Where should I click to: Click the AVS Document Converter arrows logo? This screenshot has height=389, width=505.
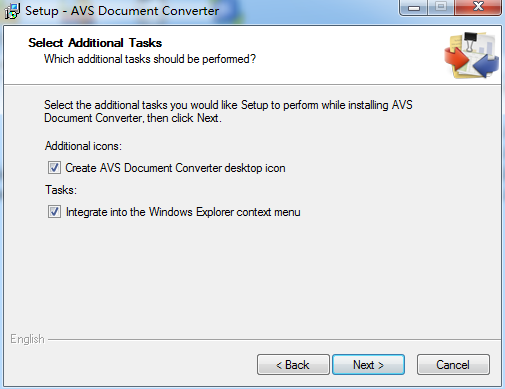[x=471, y=55]
